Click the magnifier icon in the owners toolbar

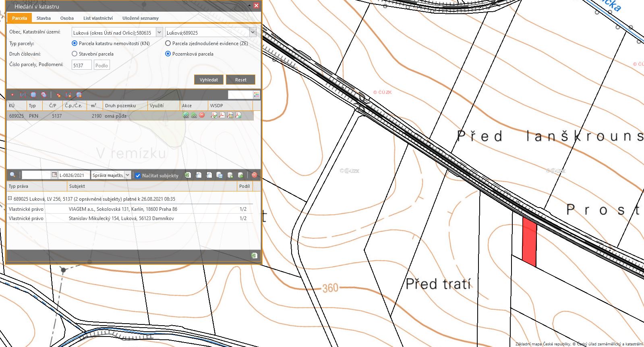click(12, 175)
